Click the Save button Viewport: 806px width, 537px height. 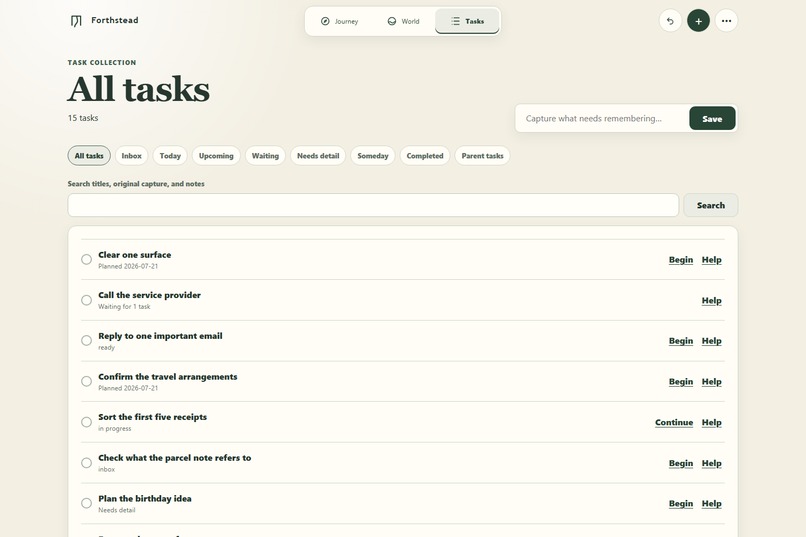[712, 119]
